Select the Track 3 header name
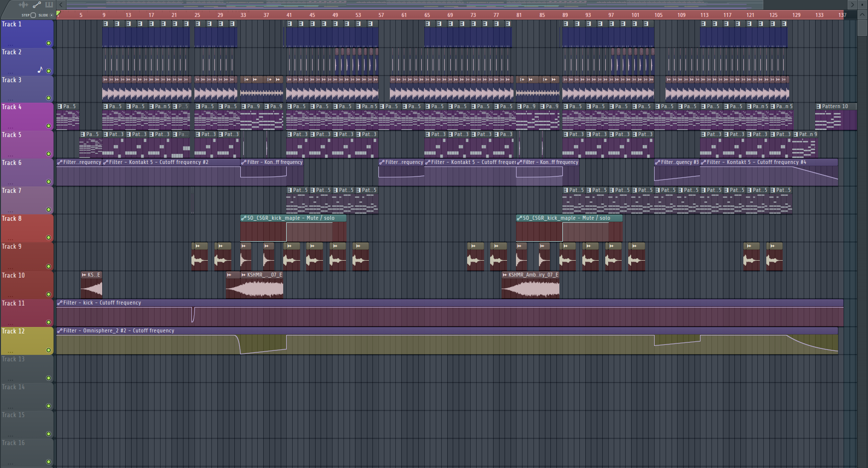Image resolution: width=868 pixels, height=468 pixels. [x=11, y=80]
